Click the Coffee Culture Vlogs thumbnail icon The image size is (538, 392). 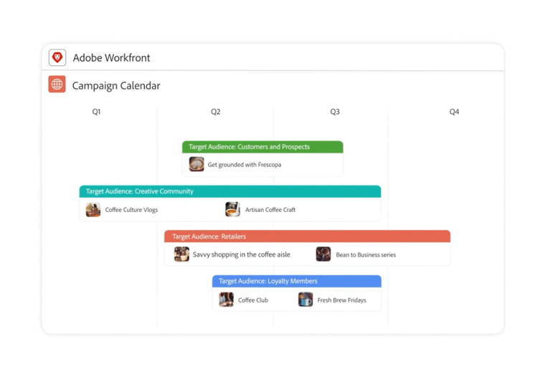(x=93, y=209)
